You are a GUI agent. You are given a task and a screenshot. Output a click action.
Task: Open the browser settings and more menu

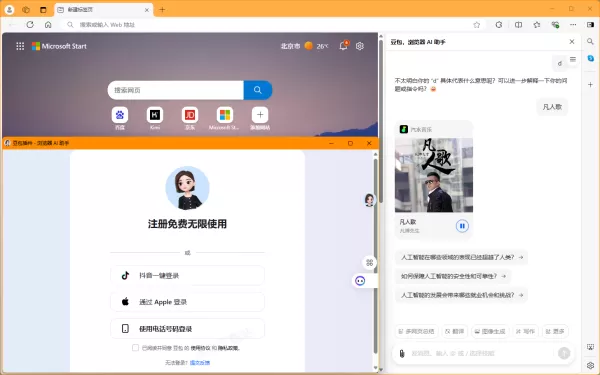click(573, 24)
